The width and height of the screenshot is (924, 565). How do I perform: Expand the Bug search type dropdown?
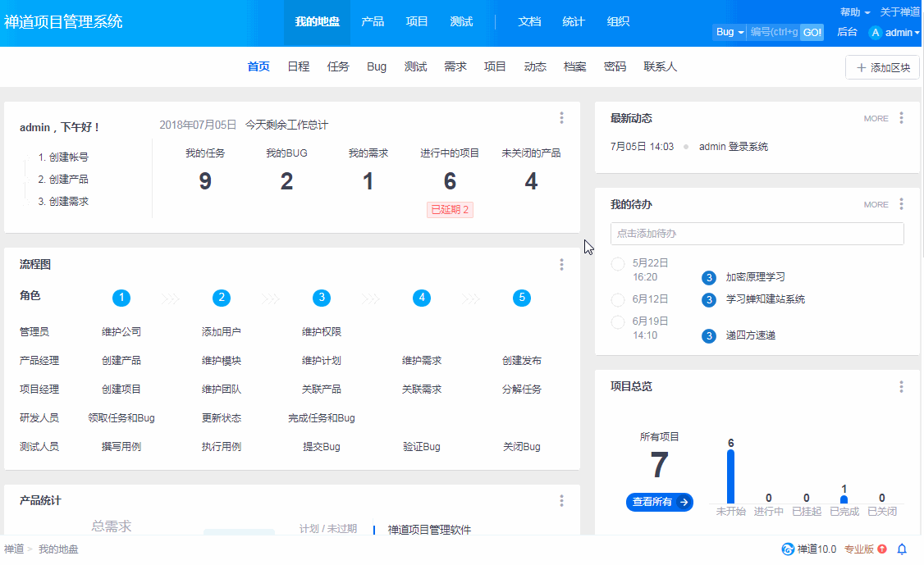pyautogui.click(x=730, y=32)
